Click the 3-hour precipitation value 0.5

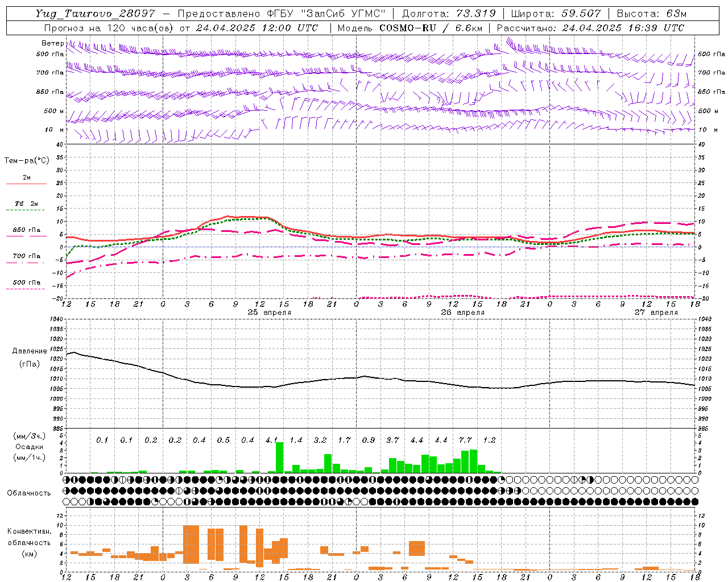pos(223,440)
